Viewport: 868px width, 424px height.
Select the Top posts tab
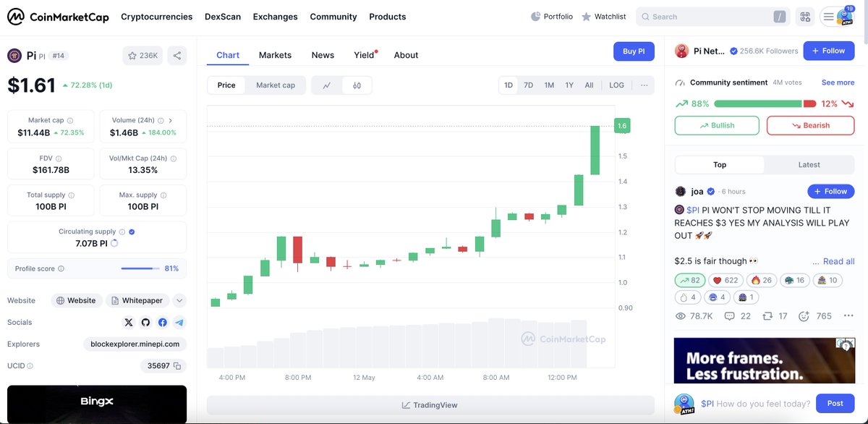[720, 165]
